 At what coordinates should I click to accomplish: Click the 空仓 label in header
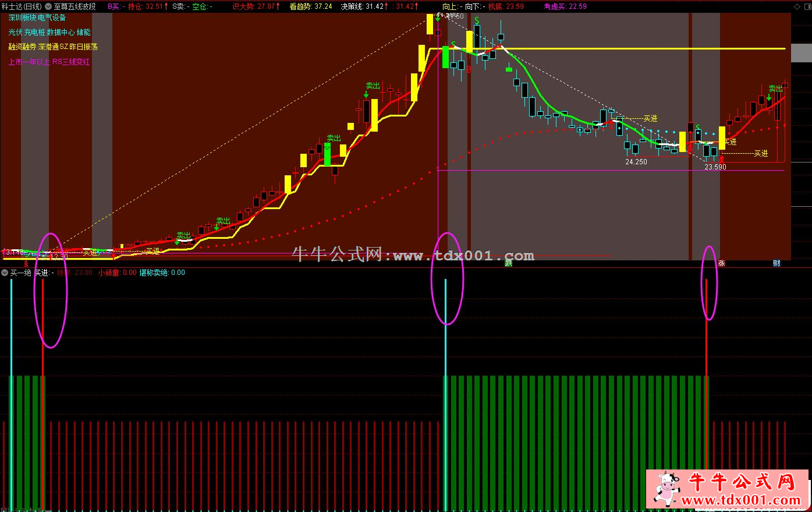pos(201,6)
